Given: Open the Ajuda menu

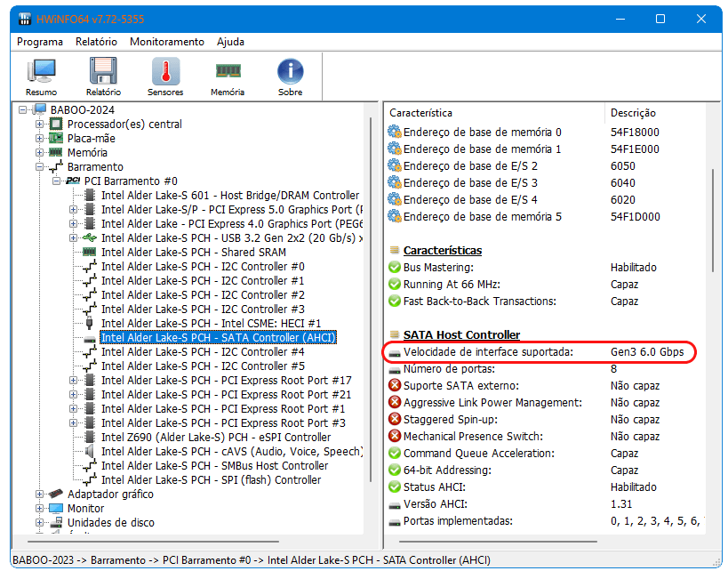Looking at the screenshot, I should pyautogui.click(x=231, y=42).
